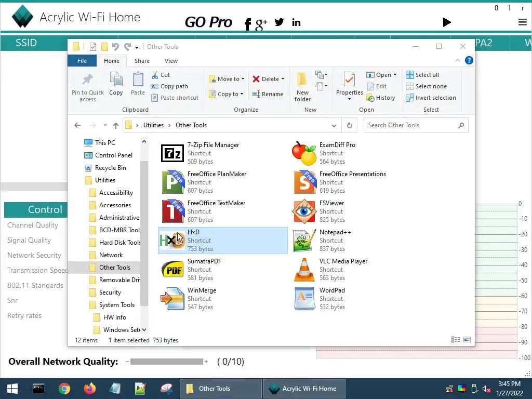Switch to the Share ribbon tab
This screenshot has width=532, height=399.
click(x=142, y=61)
